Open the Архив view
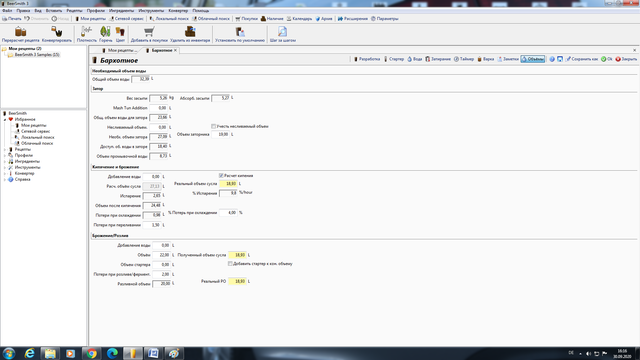The image size is (640, 360). pos(324,19)
